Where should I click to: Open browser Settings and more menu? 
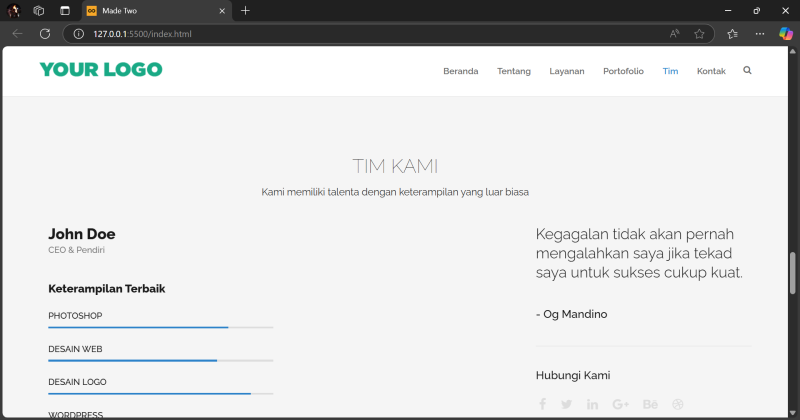tap(759, 33)
